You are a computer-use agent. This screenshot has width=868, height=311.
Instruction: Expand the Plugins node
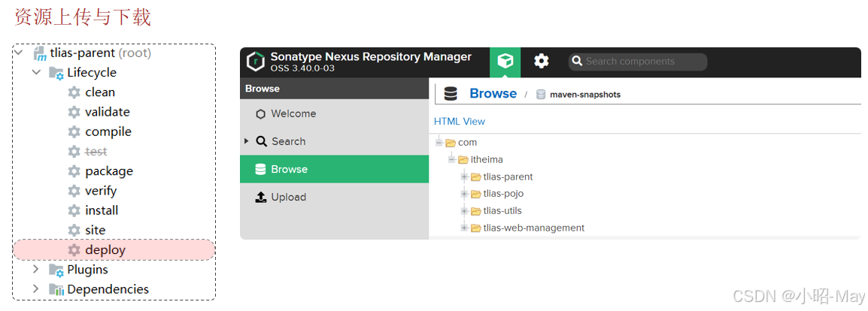tap(36, 269)
